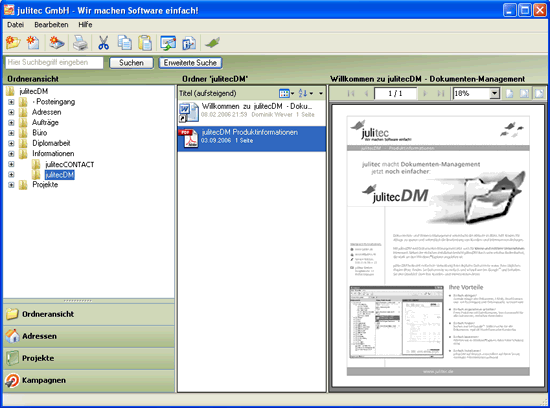
Task: Click the green bird toolbar icon
Action: (x=213, y=43)
